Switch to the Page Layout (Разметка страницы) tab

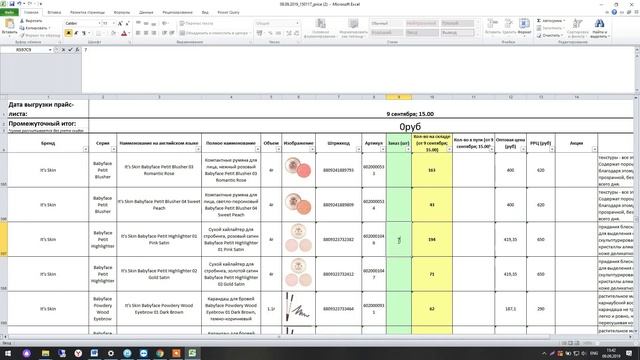point(87,13)
